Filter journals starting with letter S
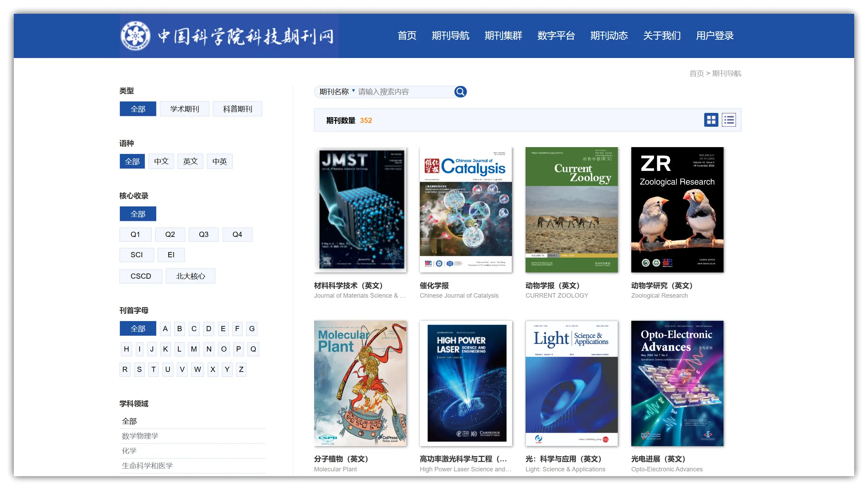 pyautogui.click(x=139, y=369)
